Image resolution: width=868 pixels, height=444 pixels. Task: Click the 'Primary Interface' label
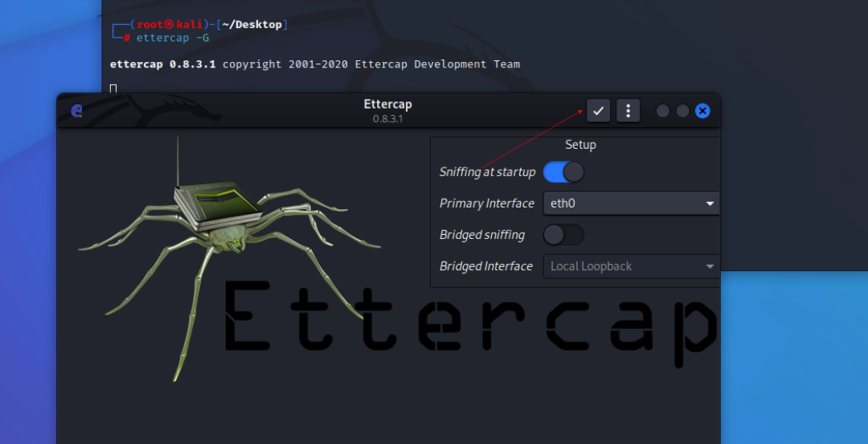point(486,203)
